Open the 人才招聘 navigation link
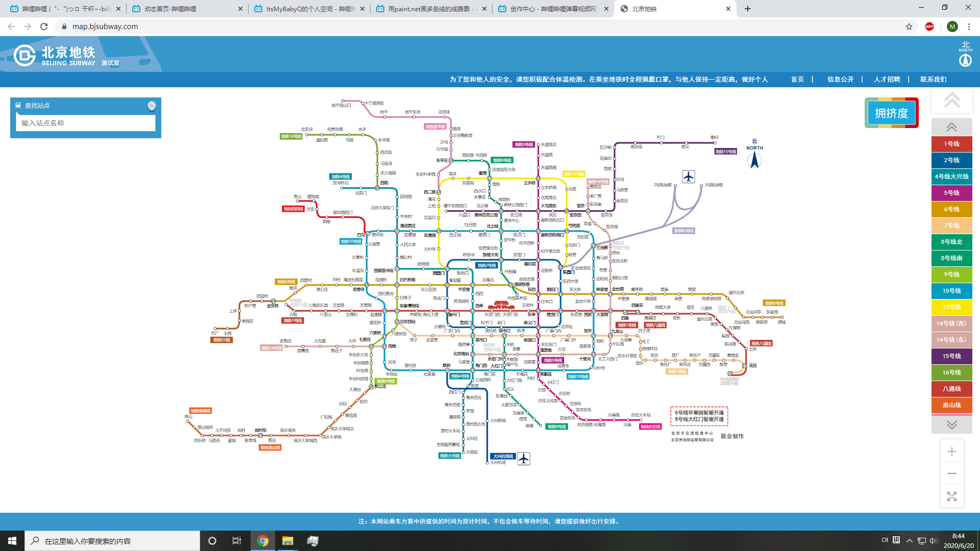 pos(887,79)
